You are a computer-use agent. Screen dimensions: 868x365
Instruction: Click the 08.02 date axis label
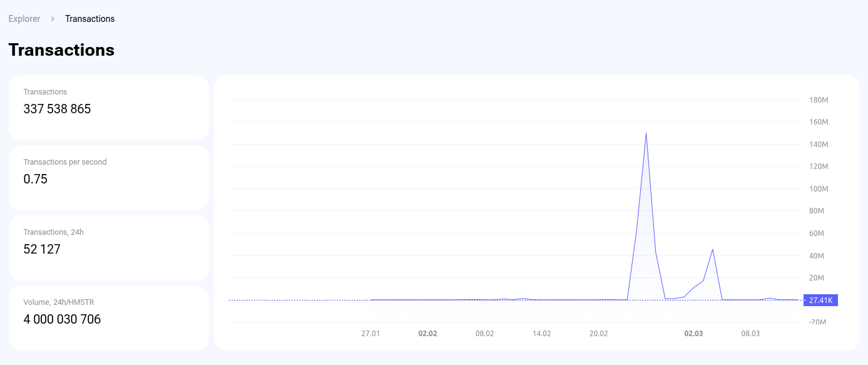point(484,334)
